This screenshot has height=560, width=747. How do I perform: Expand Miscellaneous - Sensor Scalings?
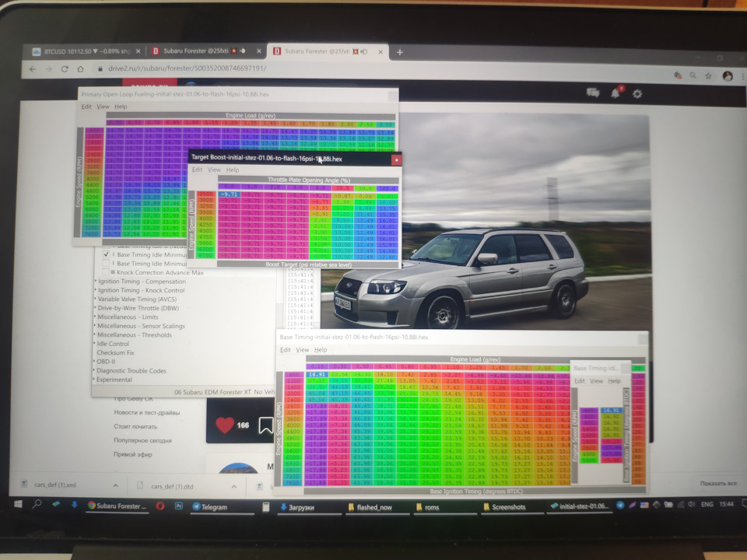[141, 326]
